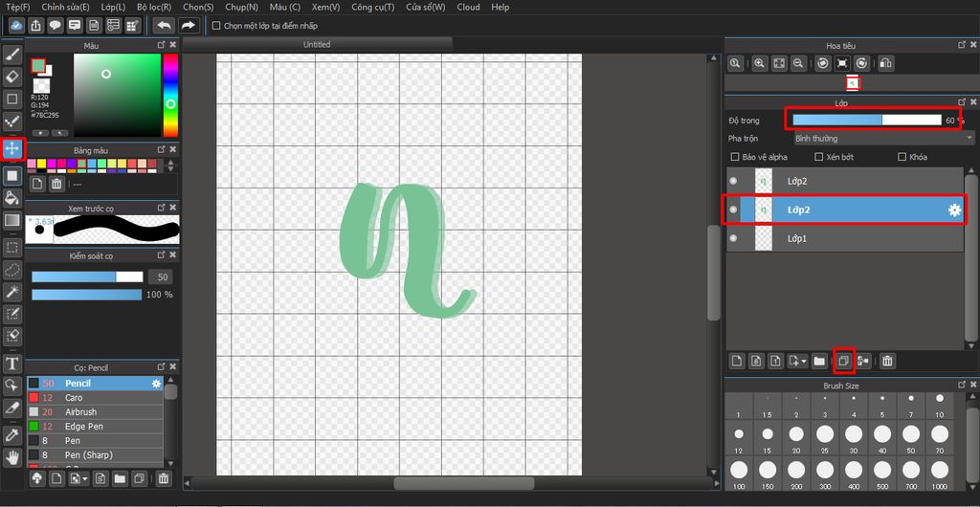Select the Eyedropper tool
This screenshot has height=507, width=980.
pyautogui.click(x=11, y=436)
